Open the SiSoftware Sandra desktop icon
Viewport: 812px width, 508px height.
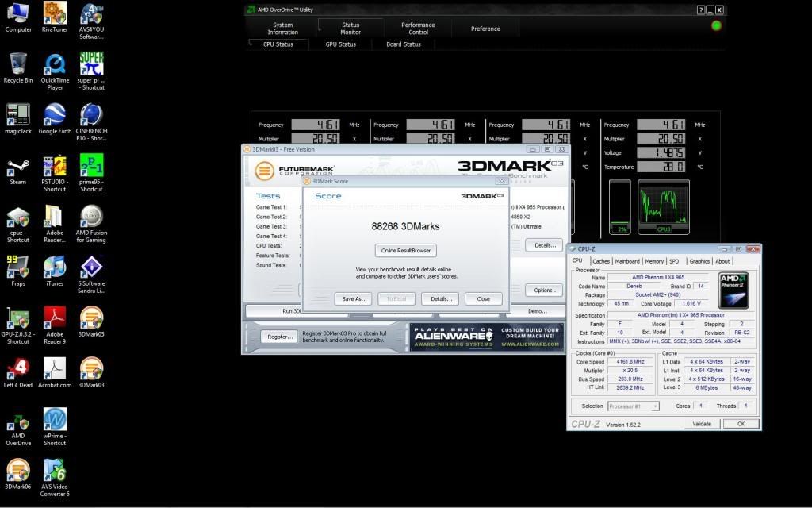tap(92, 275)
